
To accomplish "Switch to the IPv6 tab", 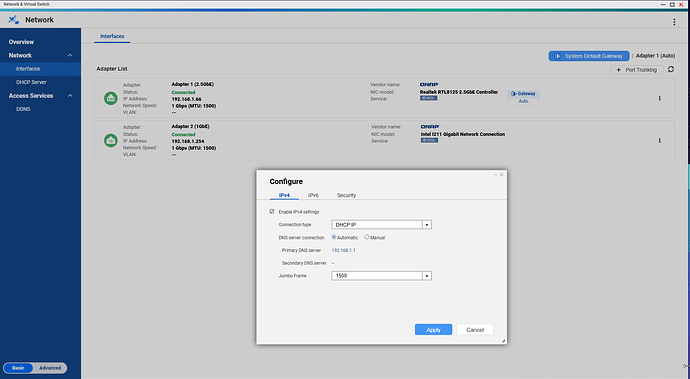I will click(x=313, y=195).
